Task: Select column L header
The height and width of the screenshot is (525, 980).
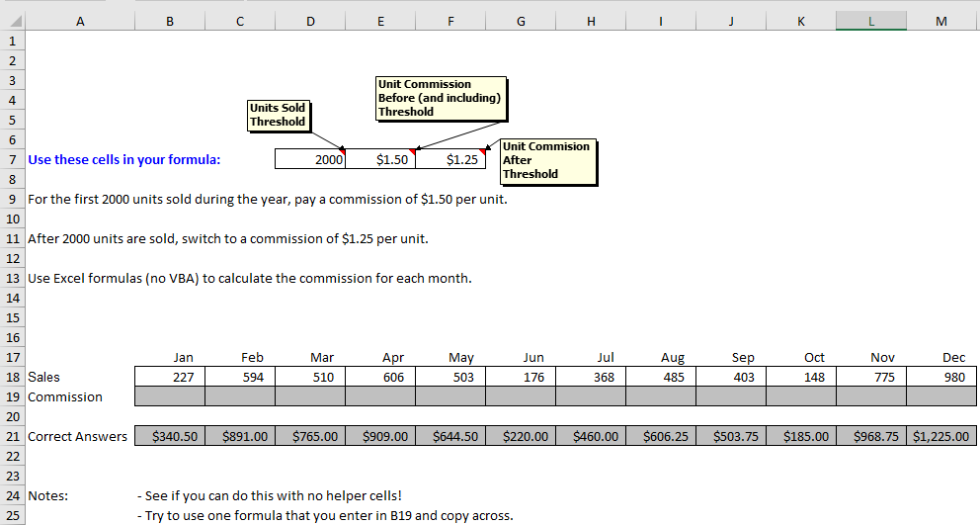Action: pos(871,22)
